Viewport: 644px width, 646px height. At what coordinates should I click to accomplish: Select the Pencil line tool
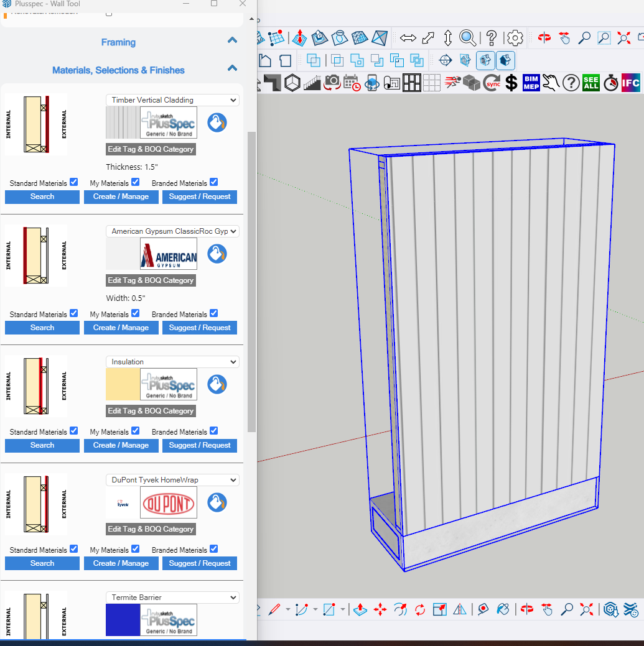click(274, 609)
